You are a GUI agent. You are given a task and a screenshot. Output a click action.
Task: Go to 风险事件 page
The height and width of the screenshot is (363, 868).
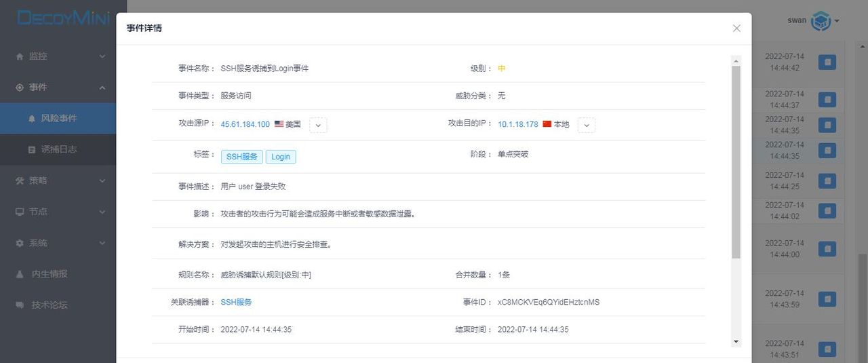pos(58,118)
